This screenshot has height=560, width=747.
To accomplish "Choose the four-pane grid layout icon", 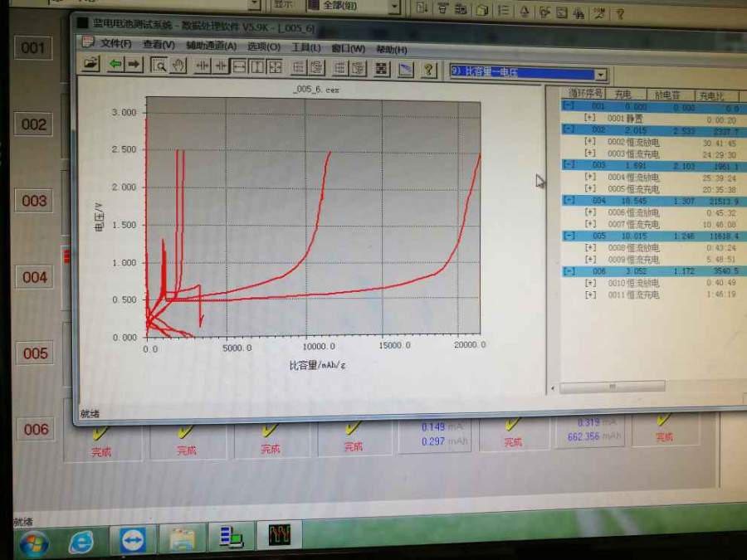I will 276,67.
